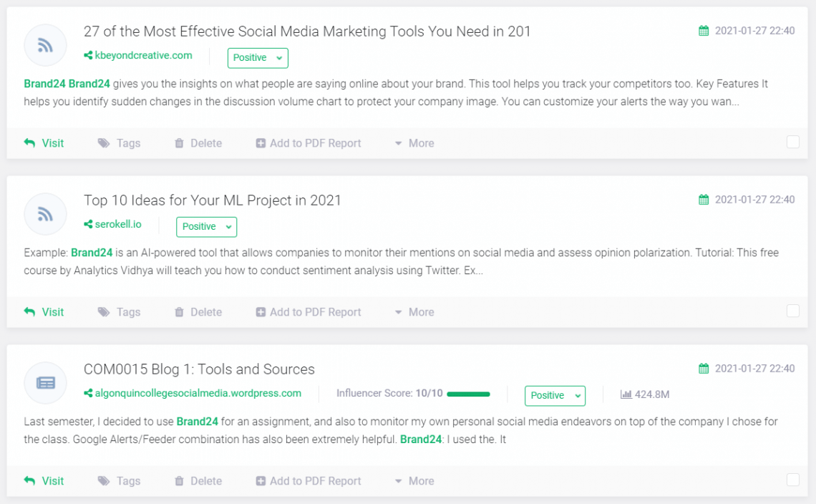
Task: Click Visit arrow icon on the Top 10 Ideas card
Action: click(x=29, y=312)
